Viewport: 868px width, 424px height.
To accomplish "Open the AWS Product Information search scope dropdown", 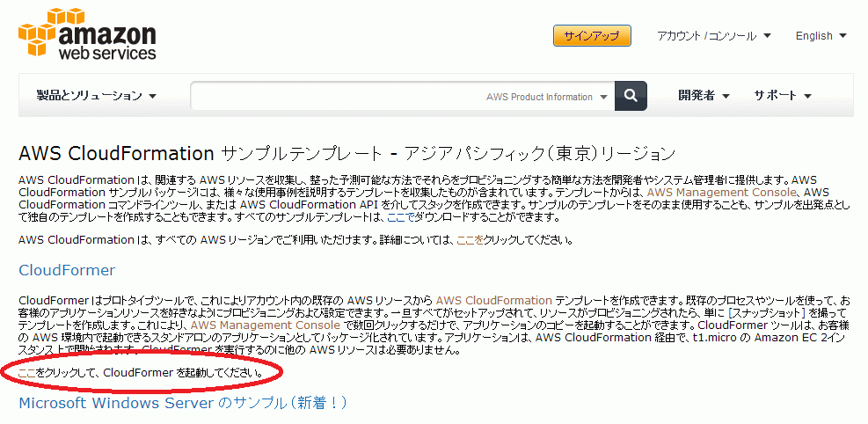I will (x=547, y=97).
